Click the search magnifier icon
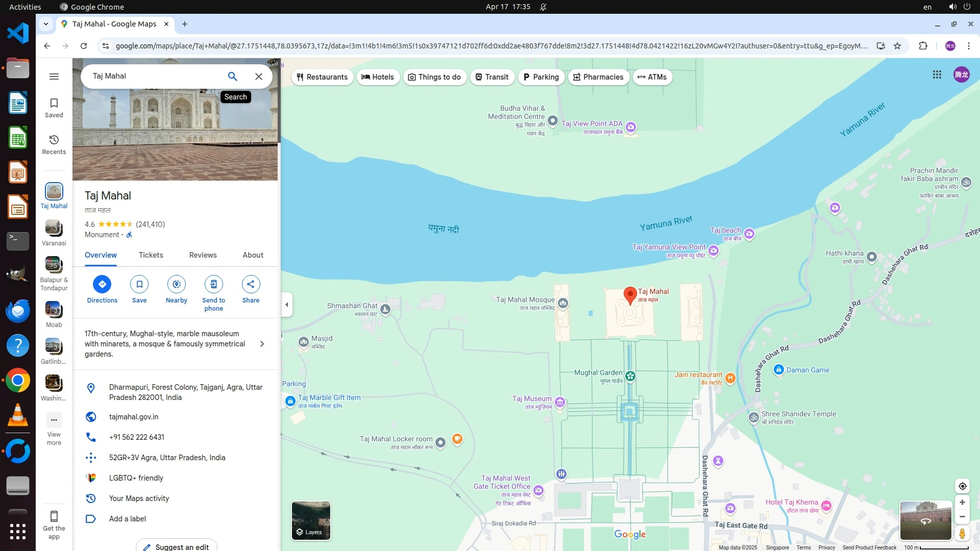The image size is (980, 551). [232, 77]
